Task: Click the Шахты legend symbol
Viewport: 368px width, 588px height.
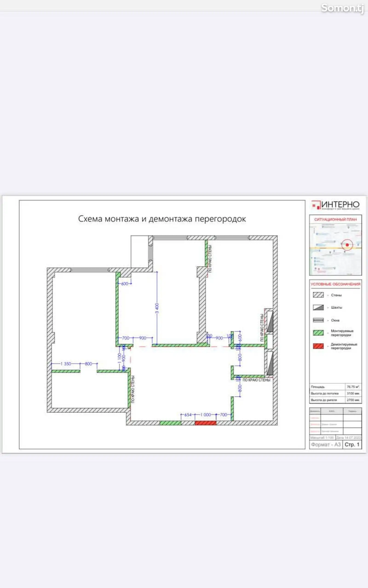Action: point(318,307)
